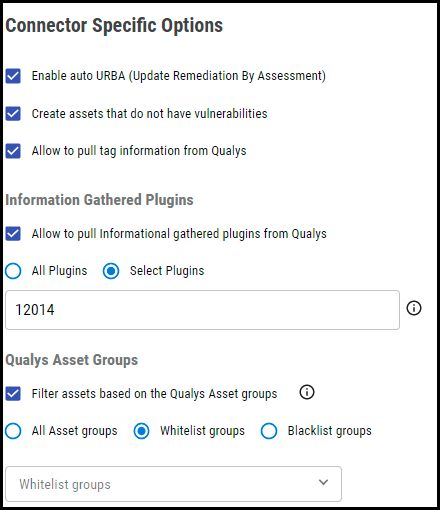Select All Asset groups radio button
This screenshot has width=440, height=510.
13,431
